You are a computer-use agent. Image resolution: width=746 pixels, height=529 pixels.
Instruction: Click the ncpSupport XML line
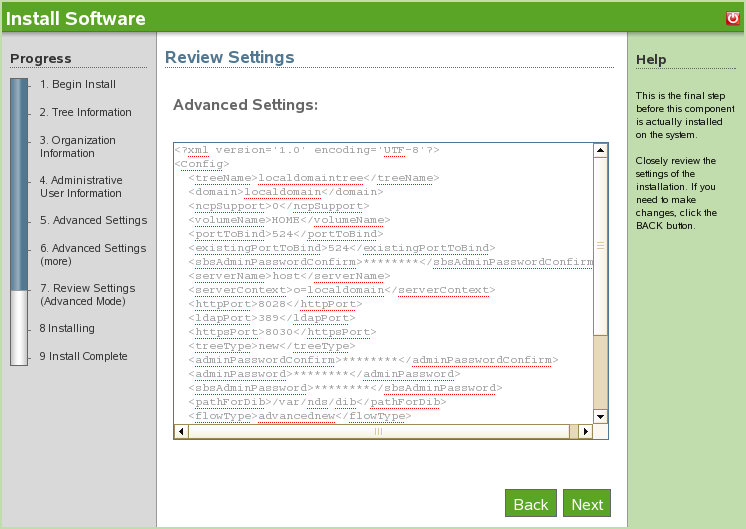278,206
